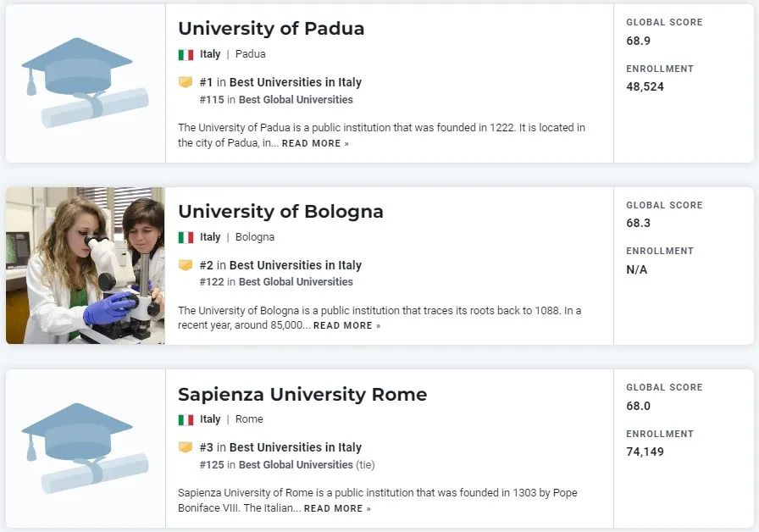Click the ranking badge icon for #2 in Italy
Image resolution: width=759 pixels, height=532 pixels.
(186, 265)
